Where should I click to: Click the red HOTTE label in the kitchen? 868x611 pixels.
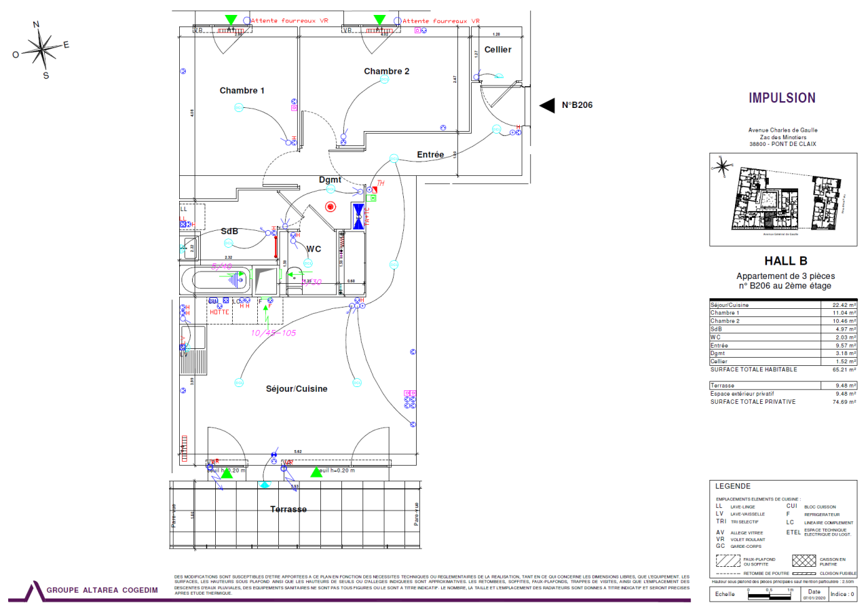[x=219, y=312]
